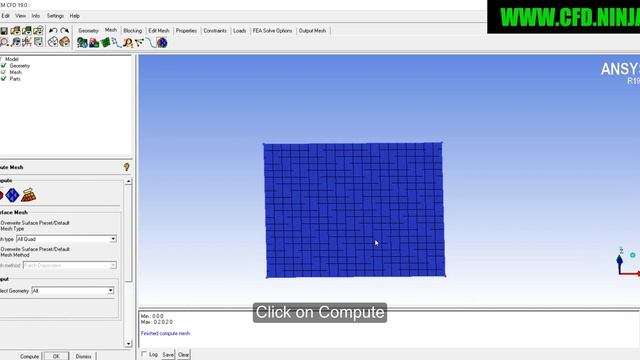Switch to the FEA Solve Options tab
The image size is (640, 360).
coord(272,31)
